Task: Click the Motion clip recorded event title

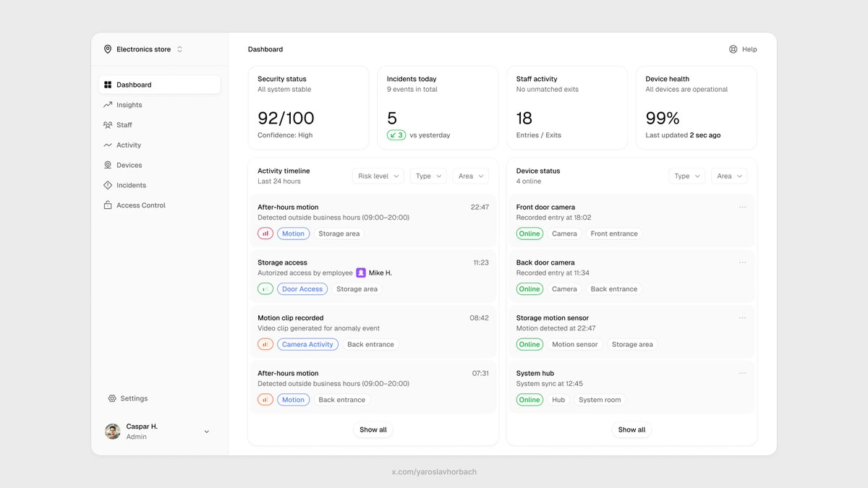Action: 291,317
